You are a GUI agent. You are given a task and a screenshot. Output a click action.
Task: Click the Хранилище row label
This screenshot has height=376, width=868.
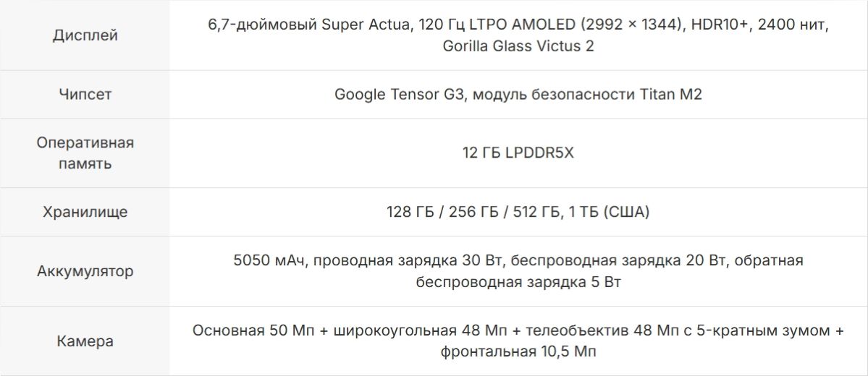tap(85, 212)
